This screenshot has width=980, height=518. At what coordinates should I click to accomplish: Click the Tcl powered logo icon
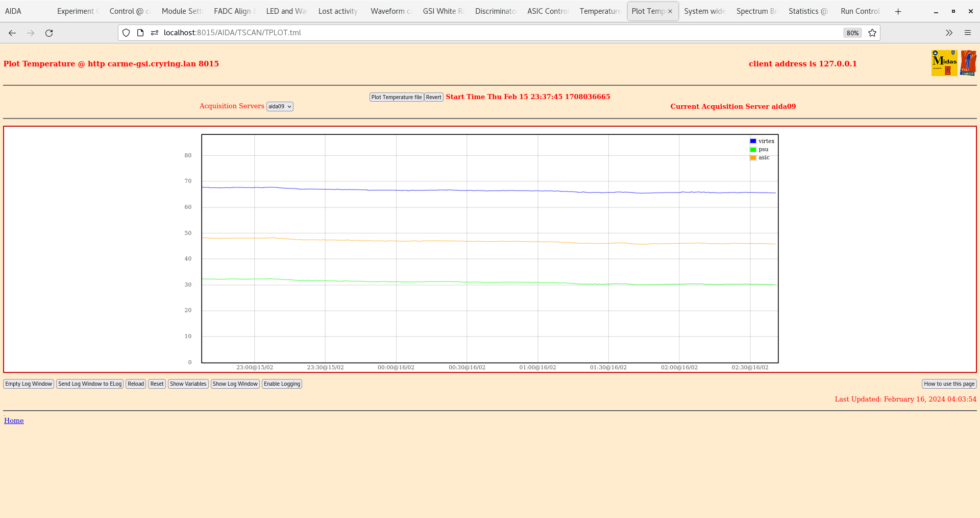[x=968, y=63]
